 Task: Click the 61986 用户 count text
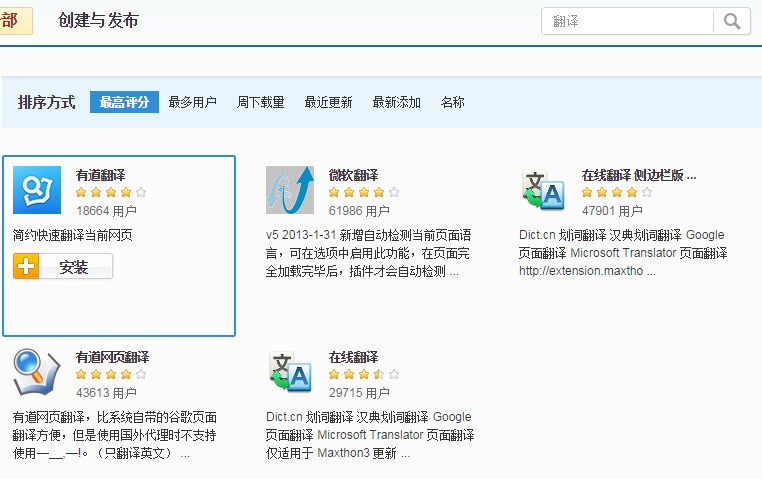(x=359, y=211)
